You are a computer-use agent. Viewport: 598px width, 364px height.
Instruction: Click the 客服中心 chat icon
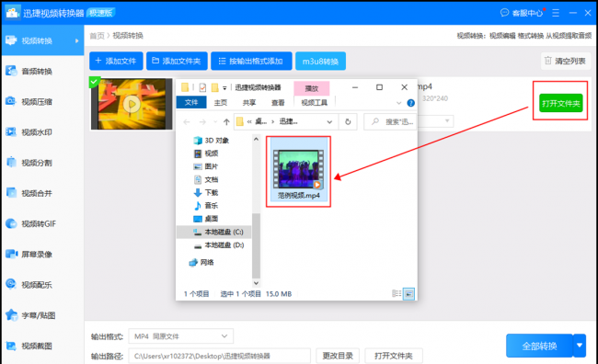tap(504, 13)
